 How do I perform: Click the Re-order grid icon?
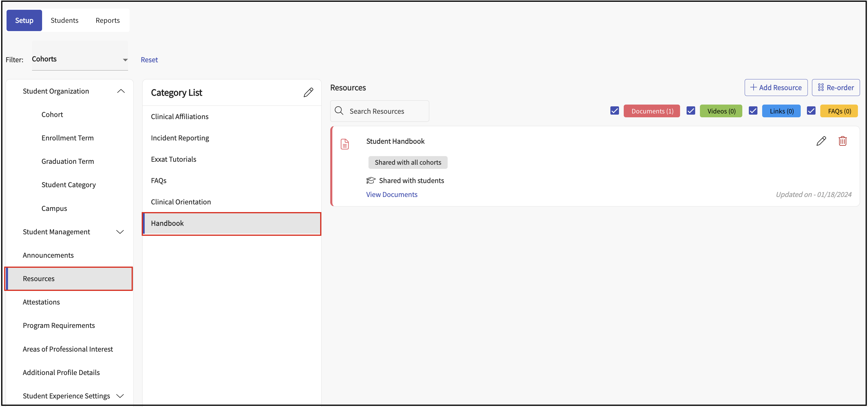(821, 87)
